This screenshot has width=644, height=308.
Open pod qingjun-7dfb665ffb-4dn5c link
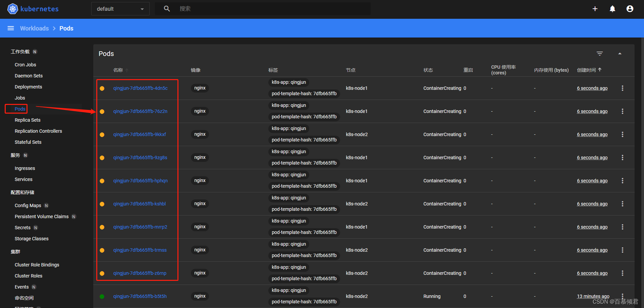pyautogui.click(x=140, y=88)
